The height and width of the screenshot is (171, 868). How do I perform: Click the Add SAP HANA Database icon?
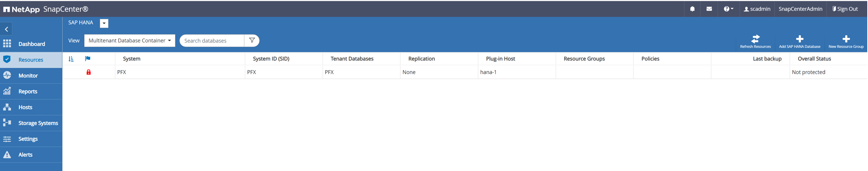(799, 39)
